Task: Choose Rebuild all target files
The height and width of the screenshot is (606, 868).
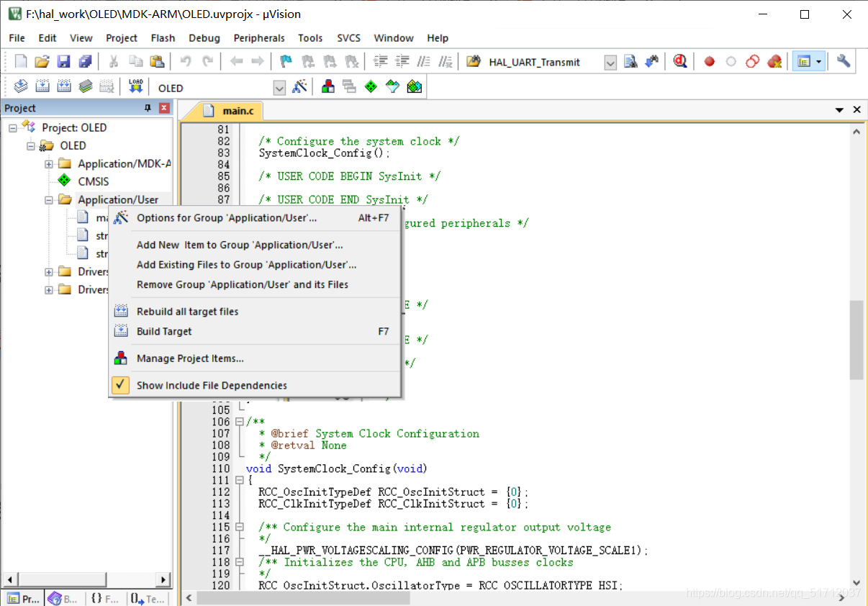Action: [255, 311]
